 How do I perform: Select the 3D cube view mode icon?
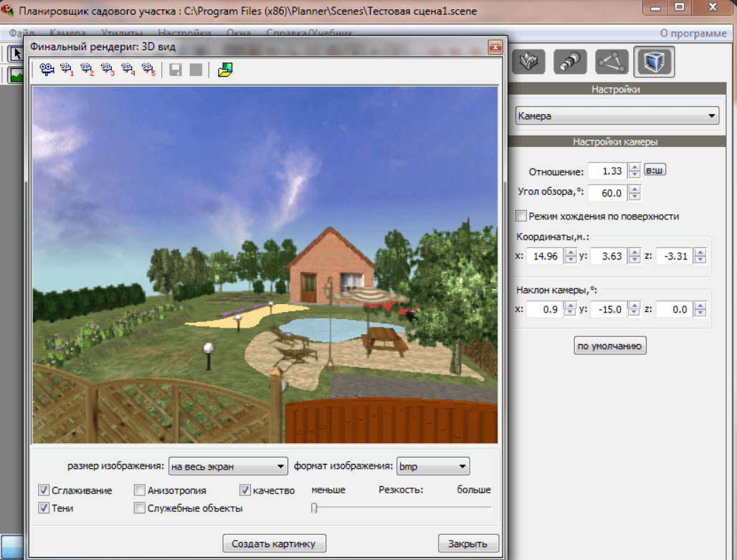tap(654, 62)
